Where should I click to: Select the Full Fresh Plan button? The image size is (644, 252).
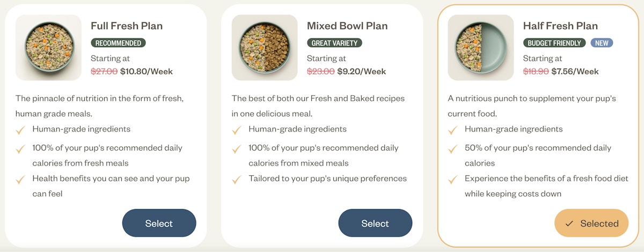point(159,223)
